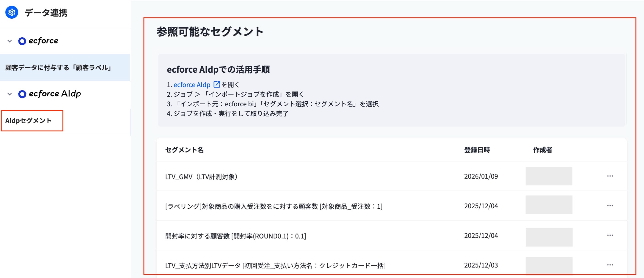
Task: Collapse the ecforce AIdp sidebar section chevron
Action: pos(10,94)
